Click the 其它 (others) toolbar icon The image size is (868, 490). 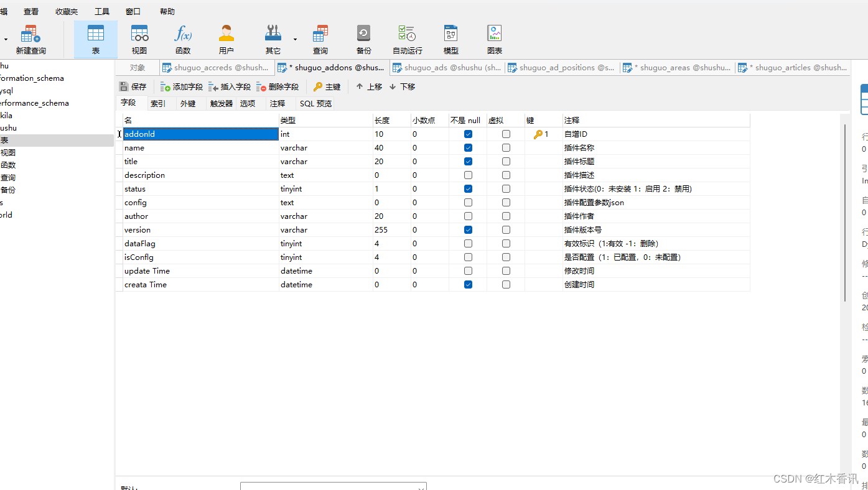[x=273, y=40]
